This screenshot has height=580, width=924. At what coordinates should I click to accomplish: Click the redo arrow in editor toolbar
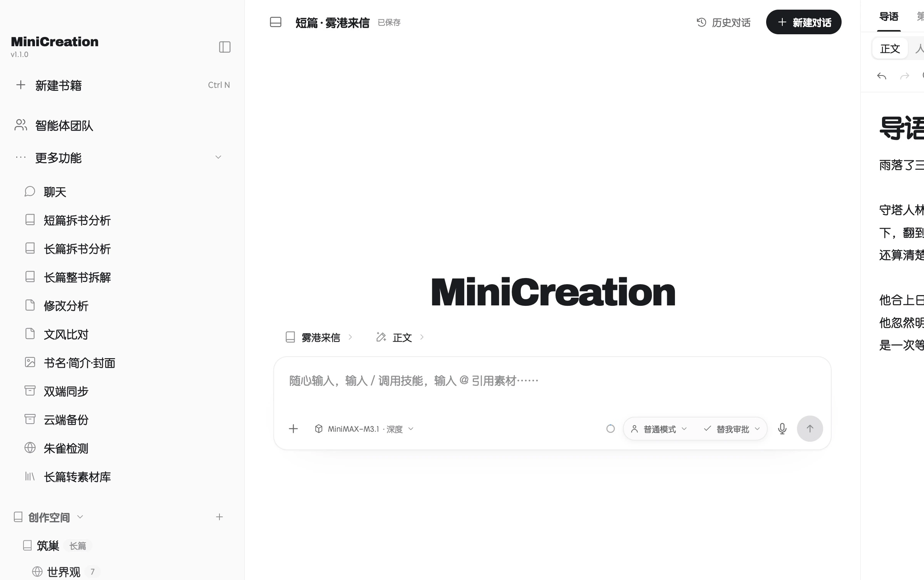pyautogui.click(x=904, y=76)
